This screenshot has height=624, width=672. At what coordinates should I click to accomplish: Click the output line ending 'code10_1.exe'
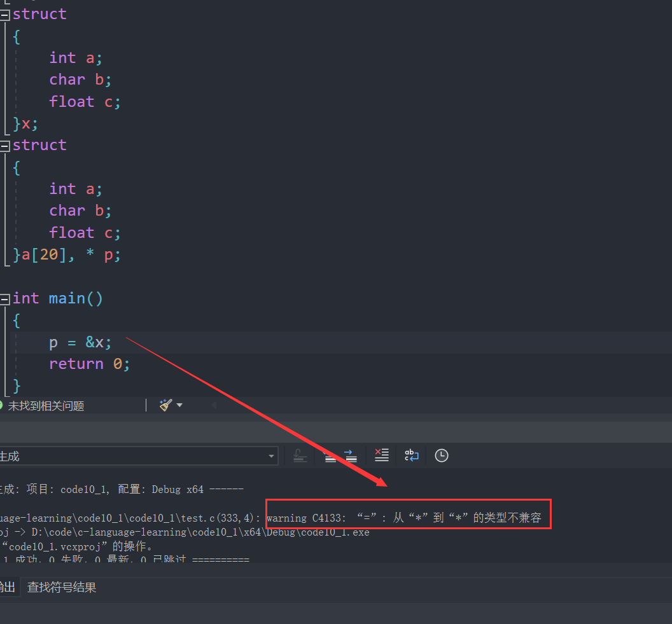click(x=185, y=532)
